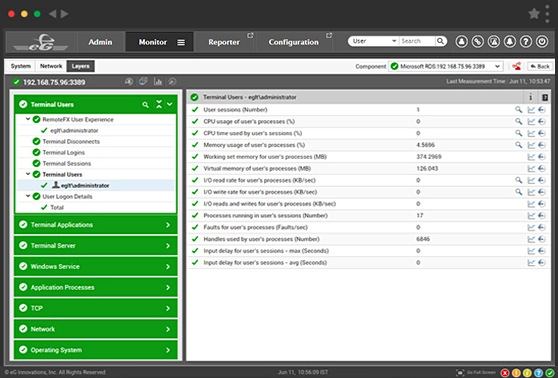Select eglt\administrator under RemoteFX User Experience
558x378 pixels.
click(74, 131)
